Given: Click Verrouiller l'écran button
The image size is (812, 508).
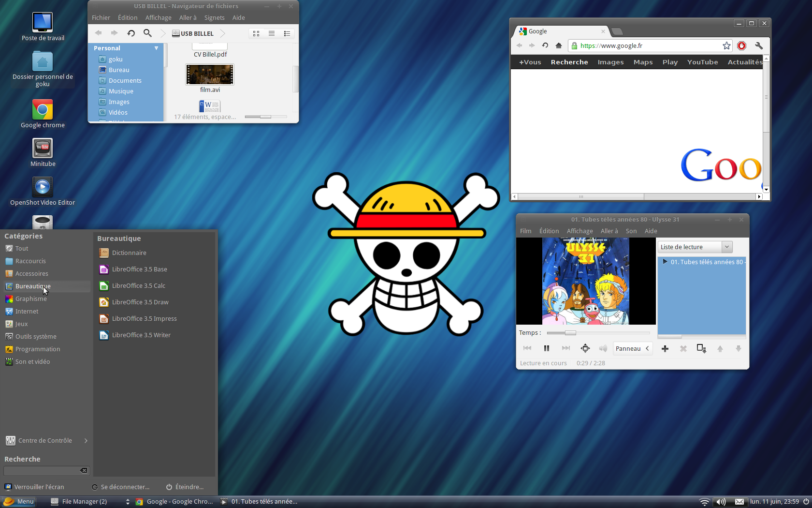Looking at the screenshot, I should tap(34, 487).
